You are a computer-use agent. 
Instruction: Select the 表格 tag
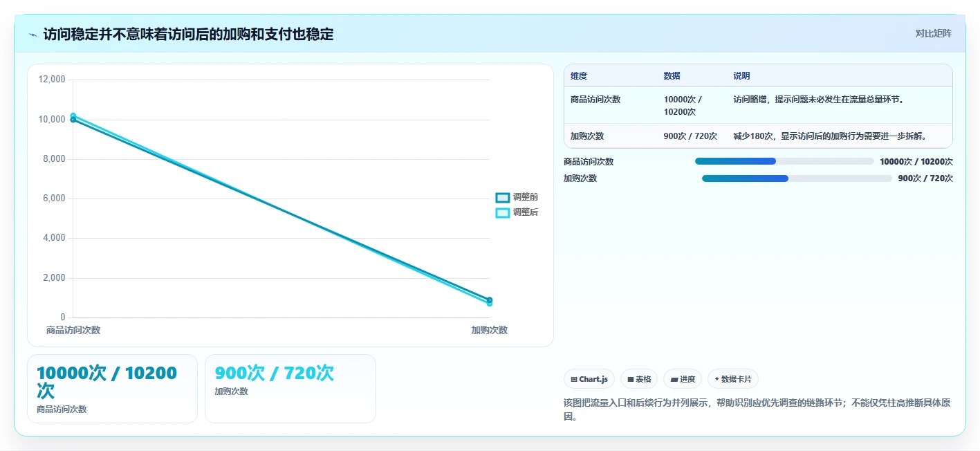639,379
